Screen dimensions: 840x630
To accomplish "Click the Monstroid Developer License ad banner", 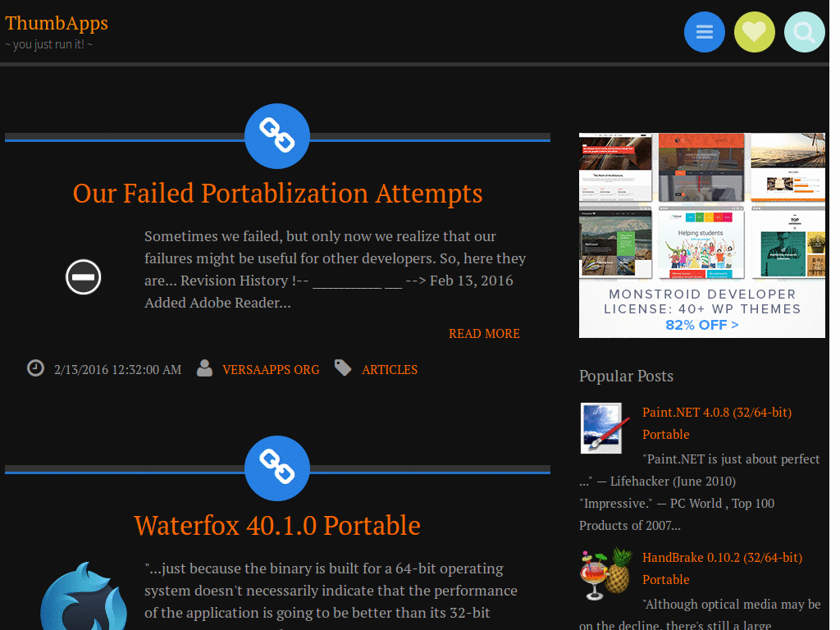I will point(702,235).
